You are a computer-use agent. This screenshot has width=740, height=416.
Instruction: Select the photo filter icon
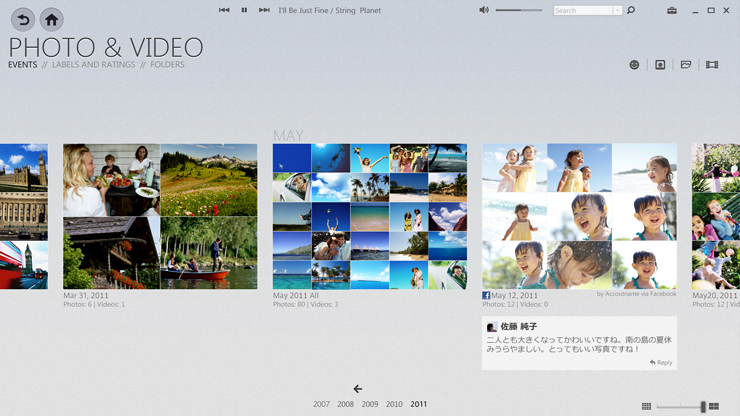click(686, 65)
